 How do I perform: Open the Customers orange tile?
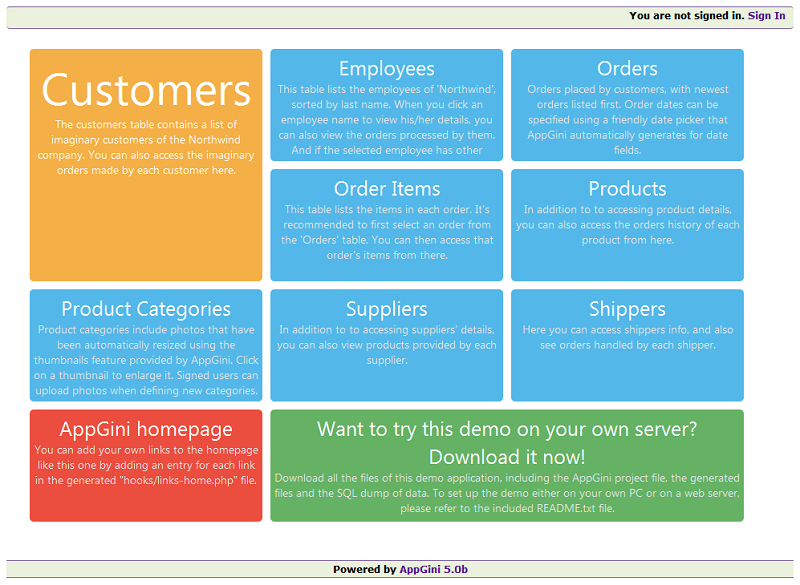146,165
